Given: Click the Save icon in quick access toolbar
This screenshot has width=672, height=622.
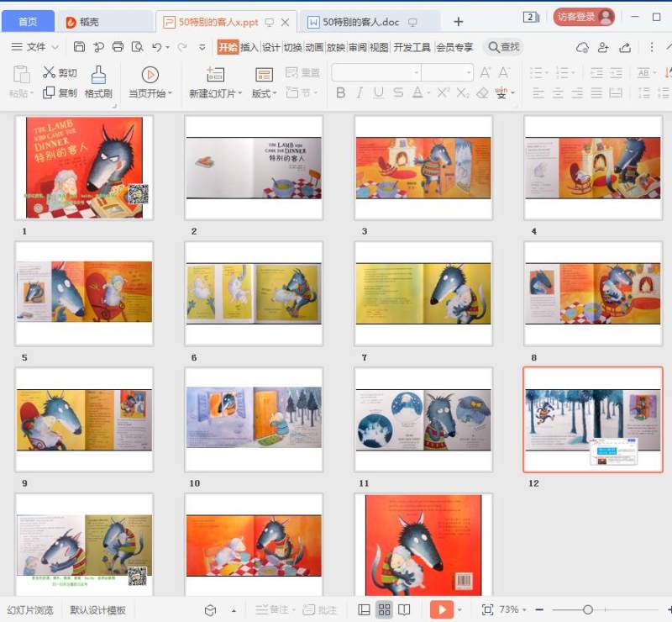Looking at the screenshot, I should [79, 47].
